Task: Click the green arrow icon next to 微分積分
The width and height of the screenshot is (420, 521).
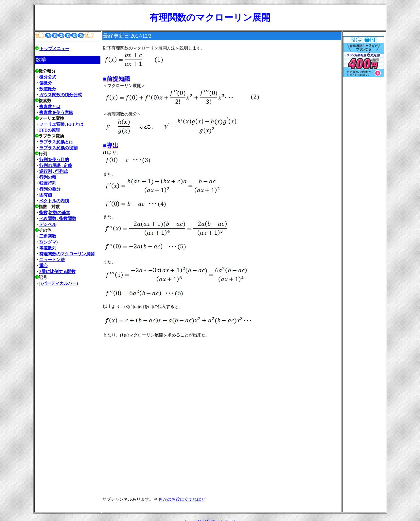Action: click(x=37, y=71)
